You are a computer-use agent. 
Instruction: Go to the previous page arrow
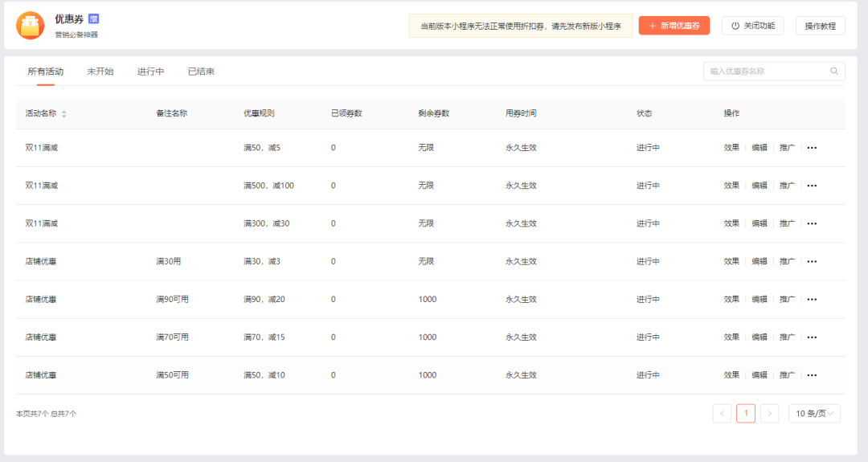click(x=722, y=413)
